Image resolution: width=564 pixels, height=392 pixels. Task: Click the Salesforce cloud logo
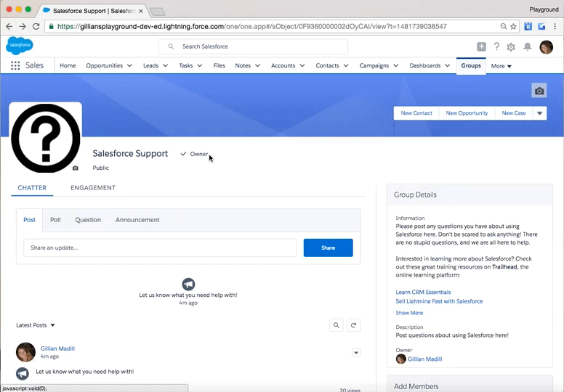coord(20,46)
